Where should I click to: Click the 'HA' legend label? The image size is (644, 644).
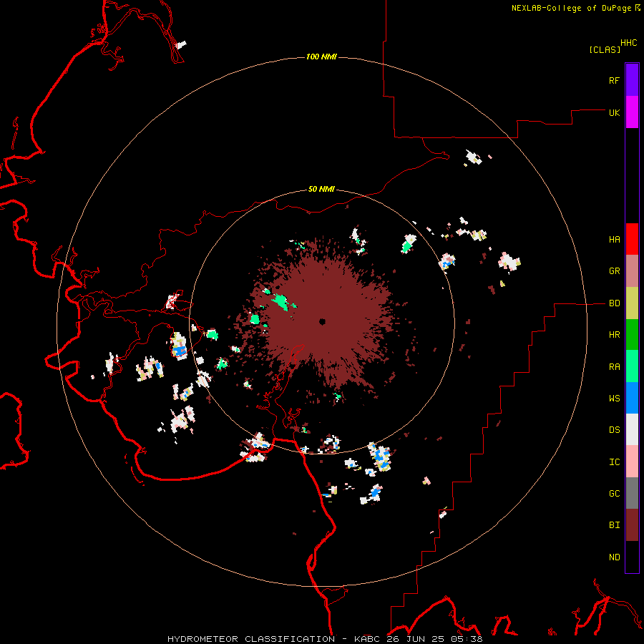[615, 239]
